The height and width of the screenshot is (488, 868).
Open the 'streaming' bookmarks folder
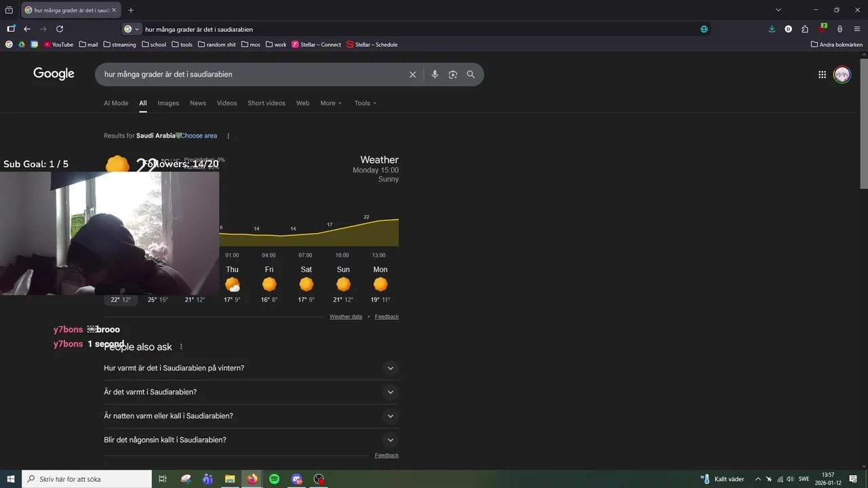click(x=119, y=45)
